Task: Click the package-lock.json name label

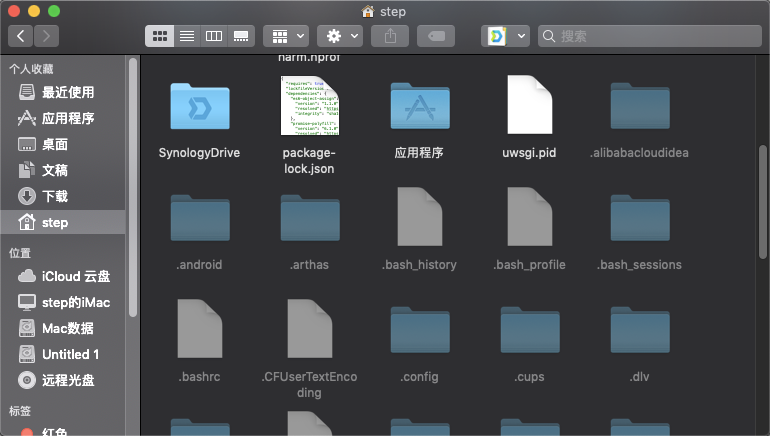Action: tap(309, 161)
